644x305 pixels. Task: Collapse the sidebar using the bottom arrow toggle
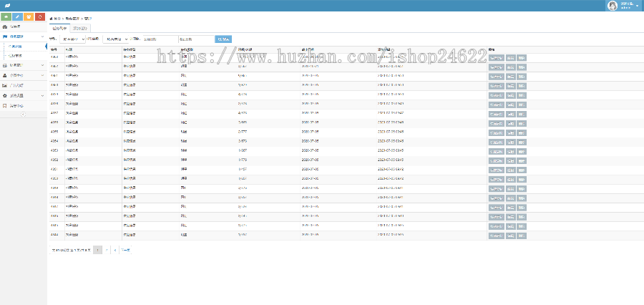(x=23, y=115)
